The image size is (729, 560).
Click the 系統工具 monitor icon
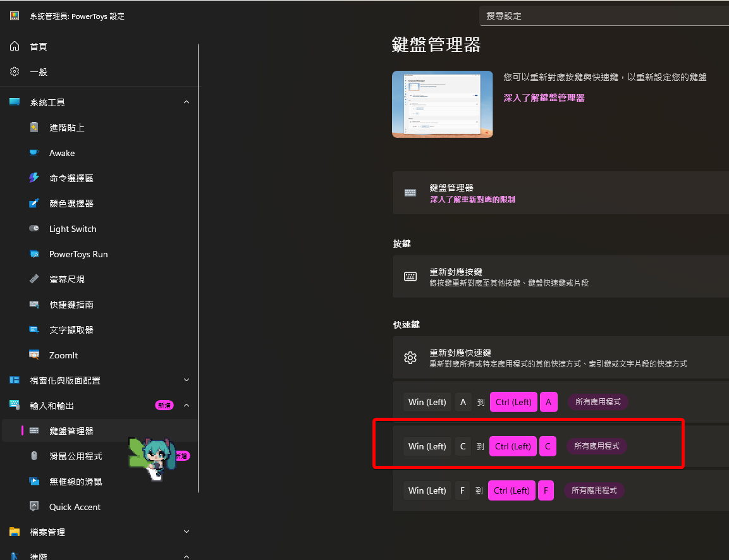15,102
